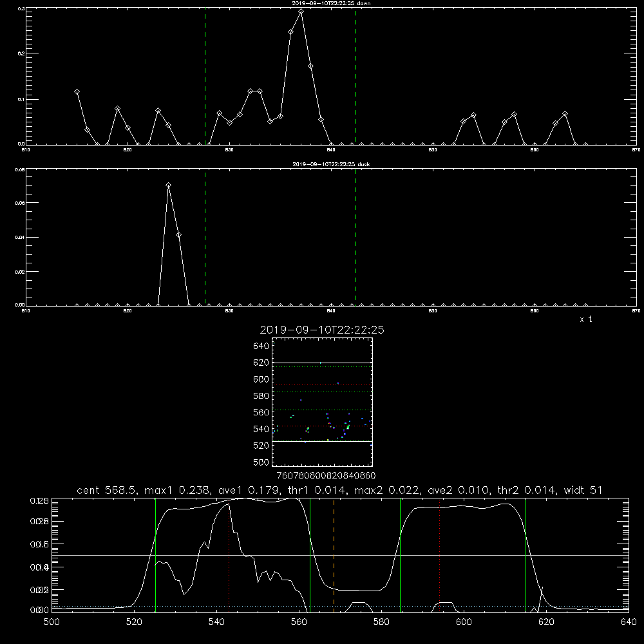Screen dimensions: 644x644
Task: Click centre image y-axis label '560'
Action: (x=261, y=412)
